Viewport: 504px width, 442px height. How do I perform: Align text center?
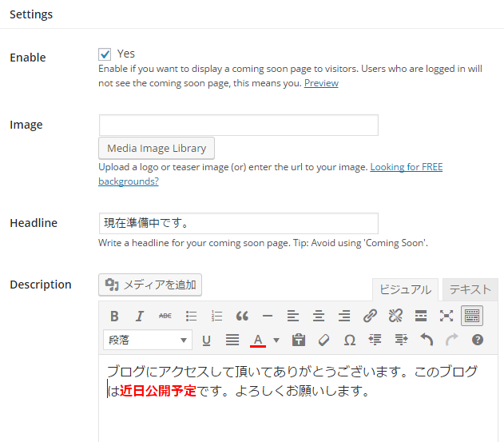[319, 316]
